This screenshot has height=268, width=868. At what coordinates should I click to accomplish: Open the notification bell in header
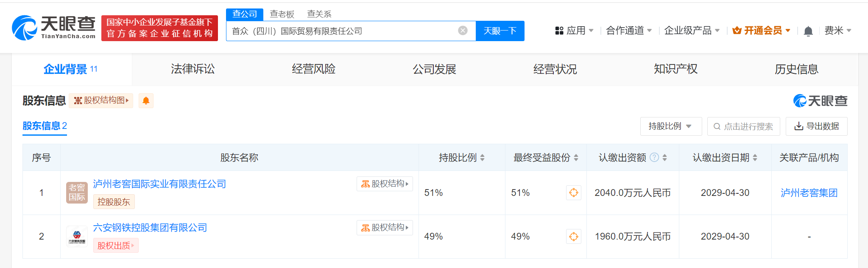point(808,31)
